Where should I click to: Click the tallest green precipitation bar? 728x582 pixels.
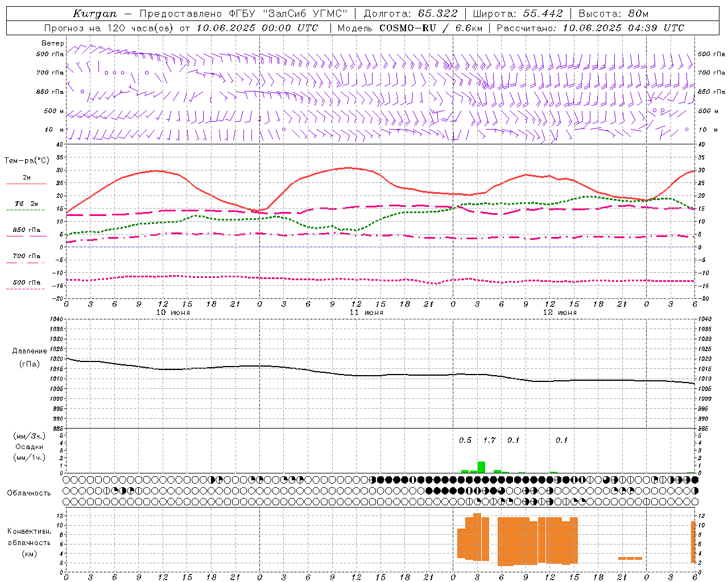tap(481, 467)
